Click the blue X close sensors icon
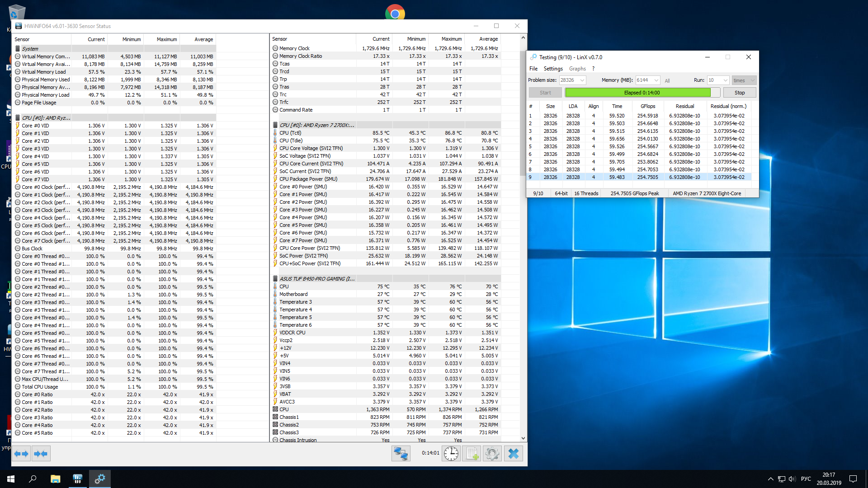This screenshot has width=868, height=488. tap(513, 453)
